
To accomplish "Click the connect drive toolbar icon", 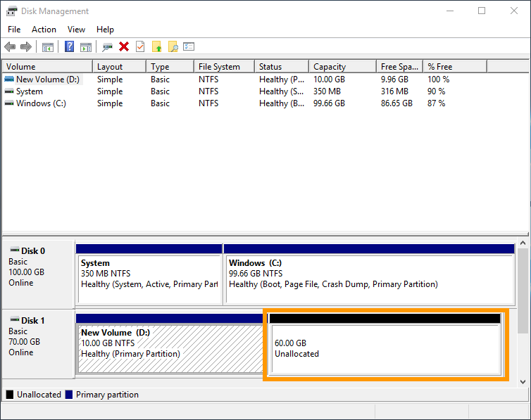I will coord(107,47).
